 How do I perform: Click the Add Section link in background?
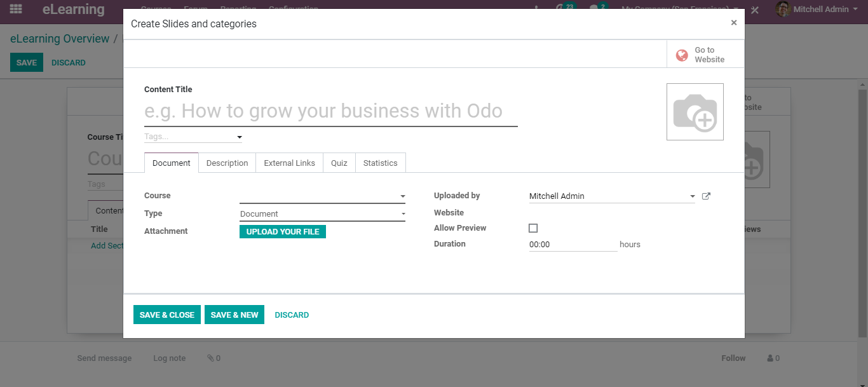tap(107, 245)
